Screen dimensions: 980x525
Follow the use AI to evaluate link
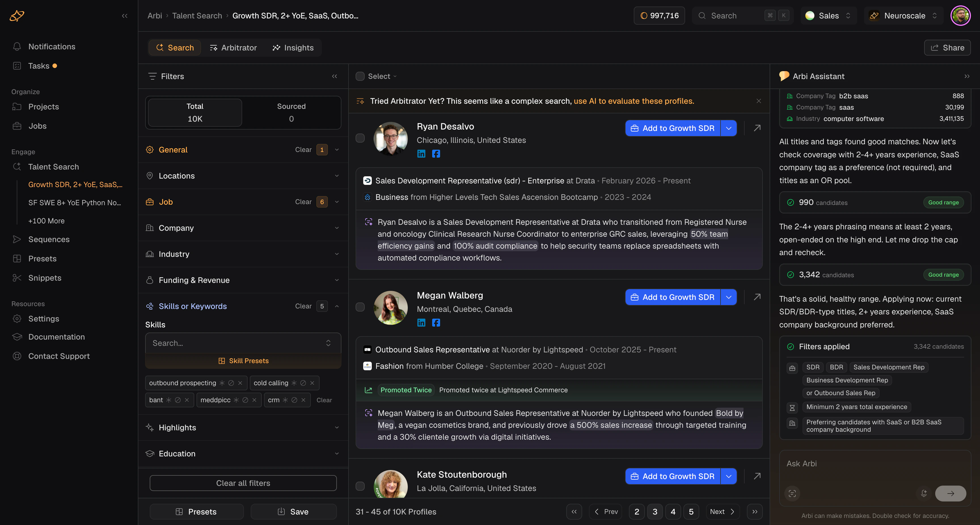(x=634, y=101)
